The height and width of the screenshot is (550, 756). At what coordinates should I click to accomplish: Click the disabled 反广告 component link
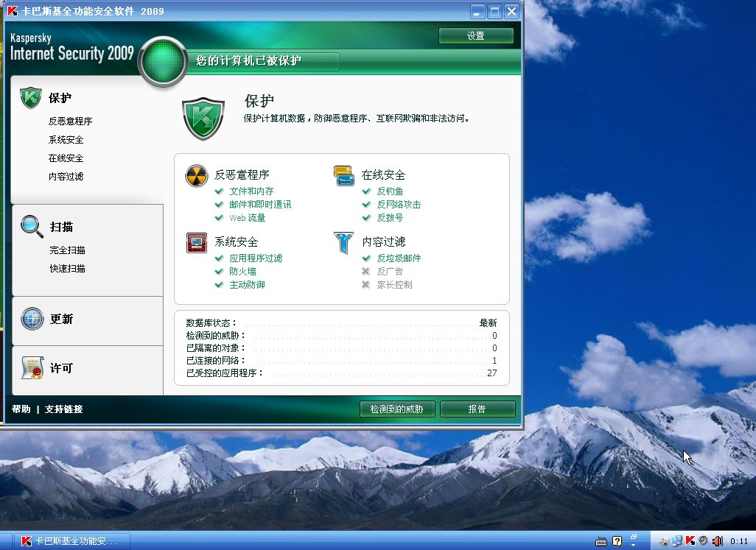(x=390, y=271)
